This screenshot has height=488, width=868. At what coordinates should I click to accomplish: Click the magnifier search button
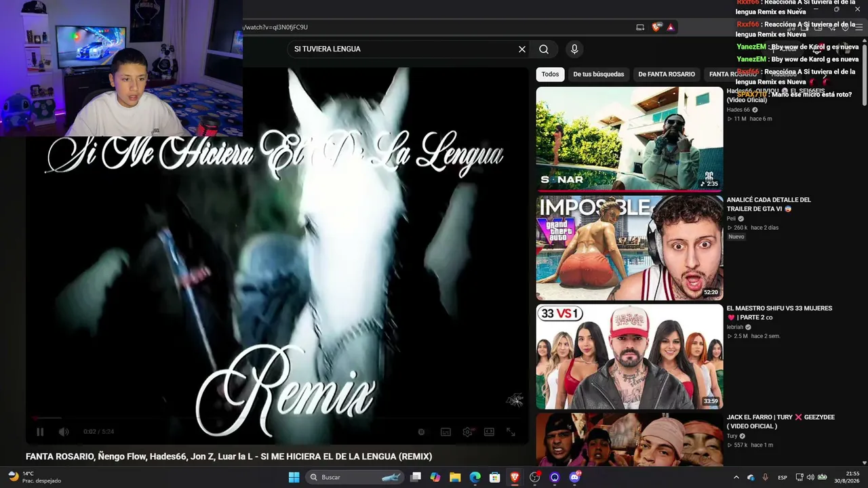544,49
